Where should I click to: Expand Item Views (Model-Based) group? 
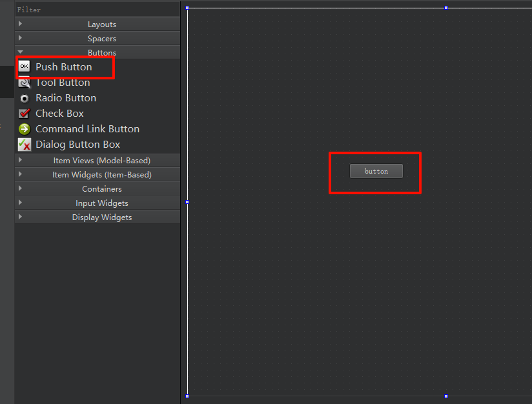click(x=101, y=161)
